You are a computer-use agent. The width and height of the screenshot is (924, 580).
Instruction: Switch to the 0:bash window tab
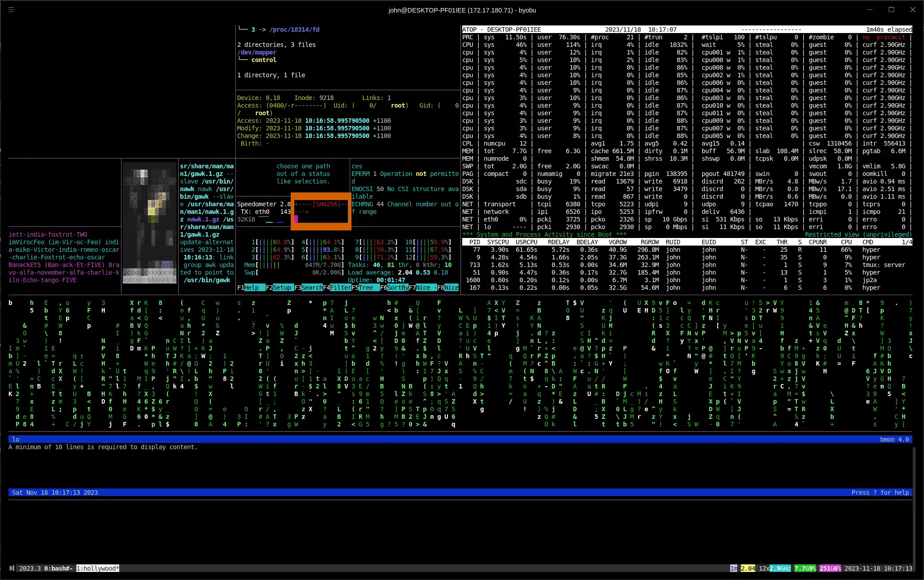pos(58,568)
